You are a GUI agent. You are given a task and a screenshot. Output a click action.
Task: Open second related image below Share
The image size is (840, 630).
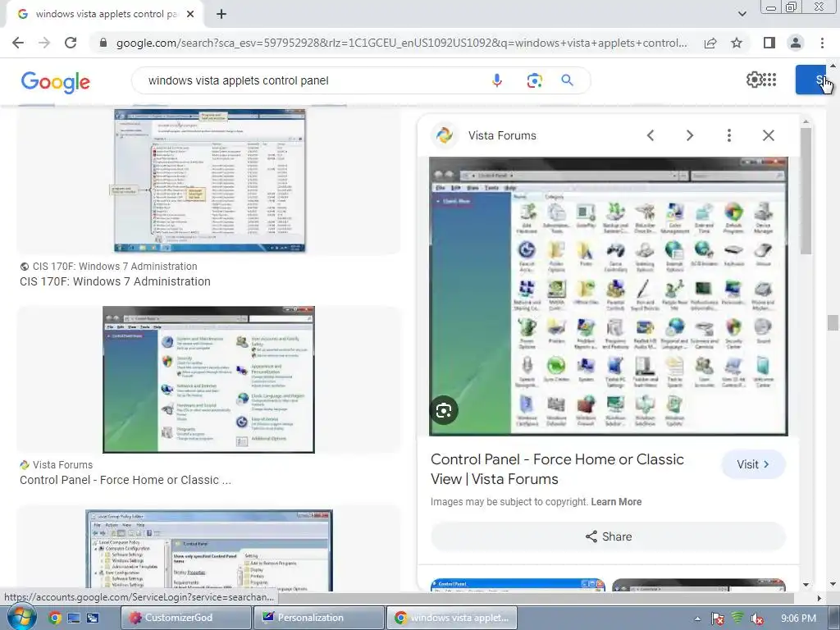pyautogui.click(x=699, y=585)
